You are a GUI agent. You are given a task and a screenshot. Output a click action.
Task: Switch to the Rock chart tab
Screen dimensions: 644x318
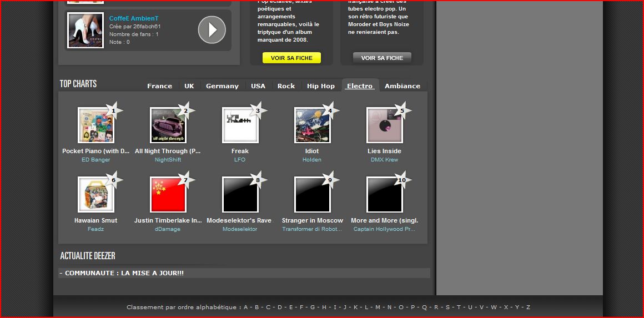(286, 86)
